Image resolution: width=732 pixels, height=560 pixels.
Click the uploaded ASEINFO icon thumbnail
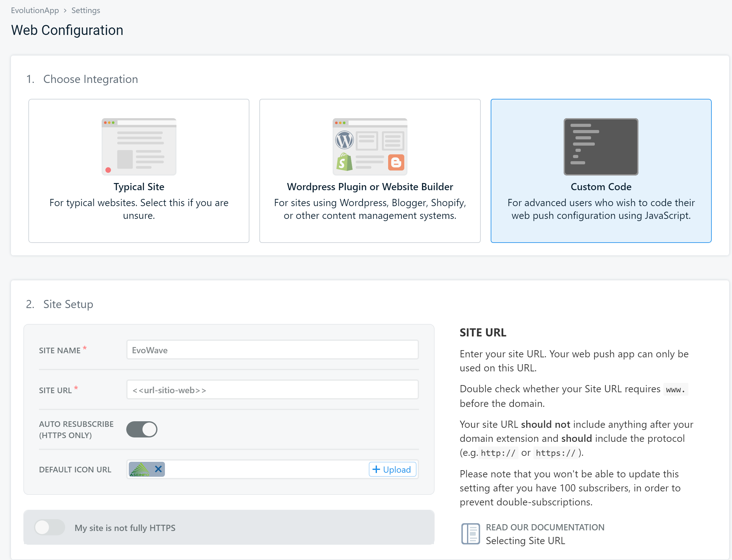[140, 469]
